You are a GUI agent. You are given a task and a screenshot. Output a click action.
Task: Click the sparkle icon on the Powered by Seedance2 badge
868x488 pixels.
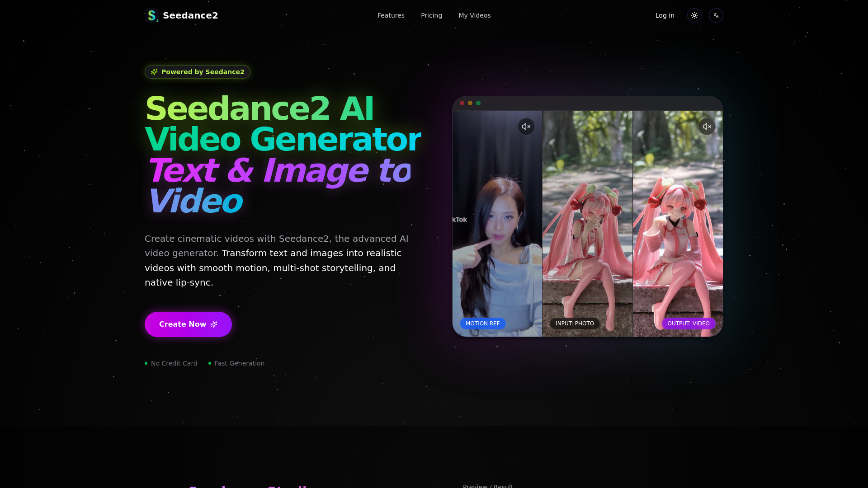154,71
